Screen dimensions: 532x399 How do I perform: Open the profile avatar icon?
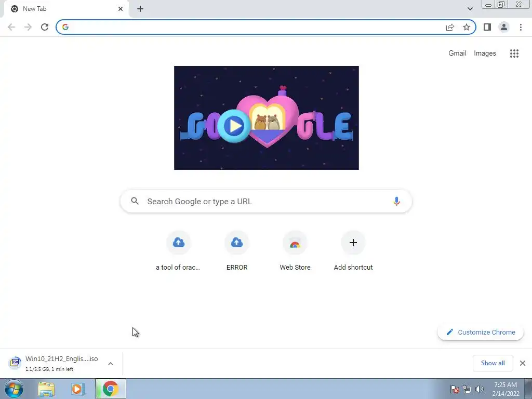pyautogui.click(x=504, y=27)
